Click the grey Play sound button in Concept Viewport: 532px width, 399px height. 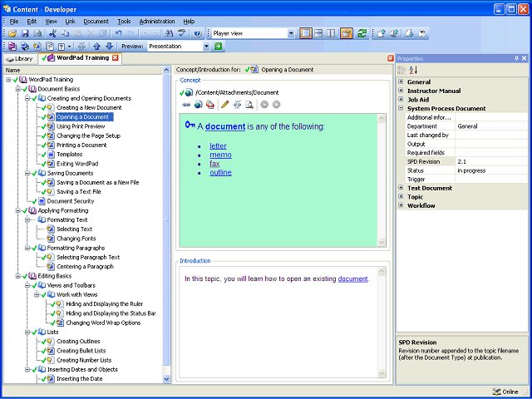click(264, 105)
